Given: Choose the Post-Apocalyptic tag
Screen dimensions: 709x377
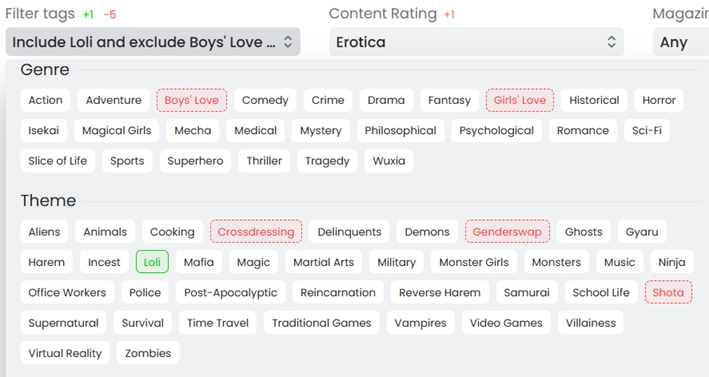Looking at the screenshot, I should [231, 292].
